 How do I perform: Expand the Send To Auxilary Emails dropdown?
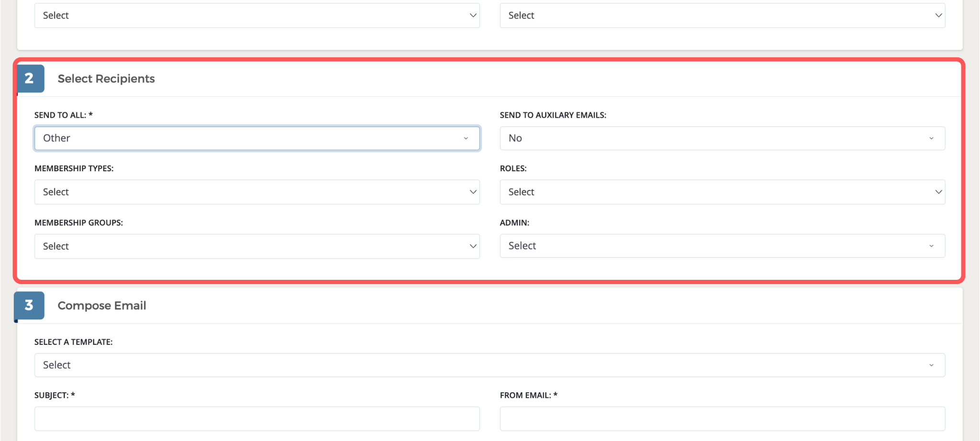point(722,138)
